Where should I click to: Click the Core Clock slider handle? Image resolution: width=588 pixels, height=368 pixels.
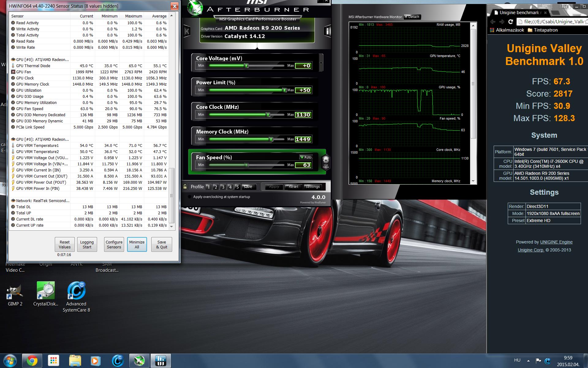tap(268, 115)
